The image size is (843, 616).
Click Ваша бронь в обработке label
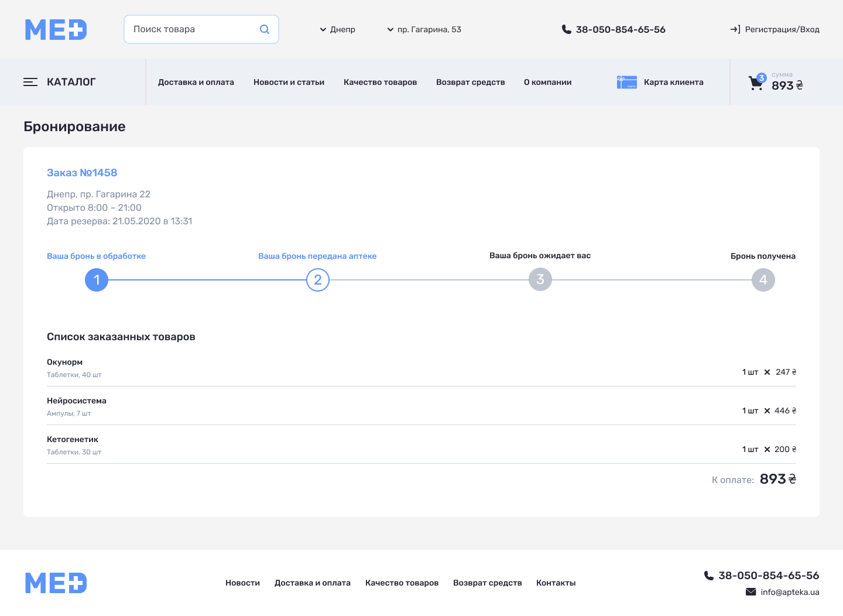click(97, 256)
